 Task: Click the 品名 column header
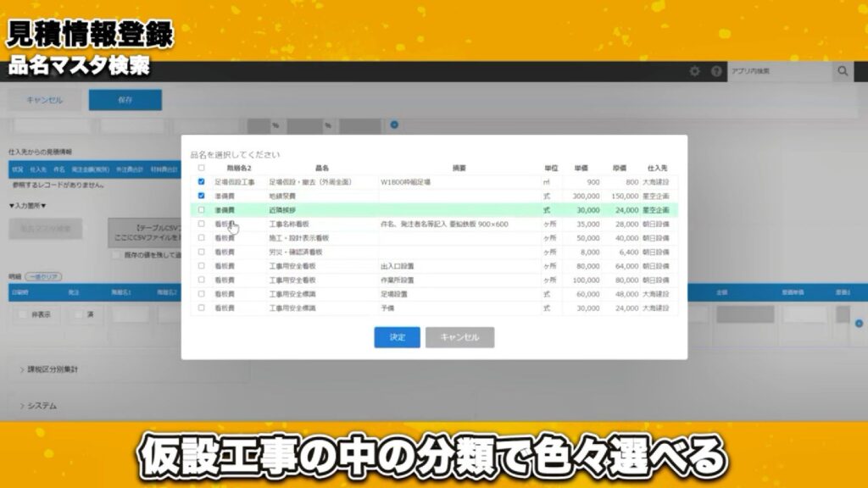tap(321, 169)
